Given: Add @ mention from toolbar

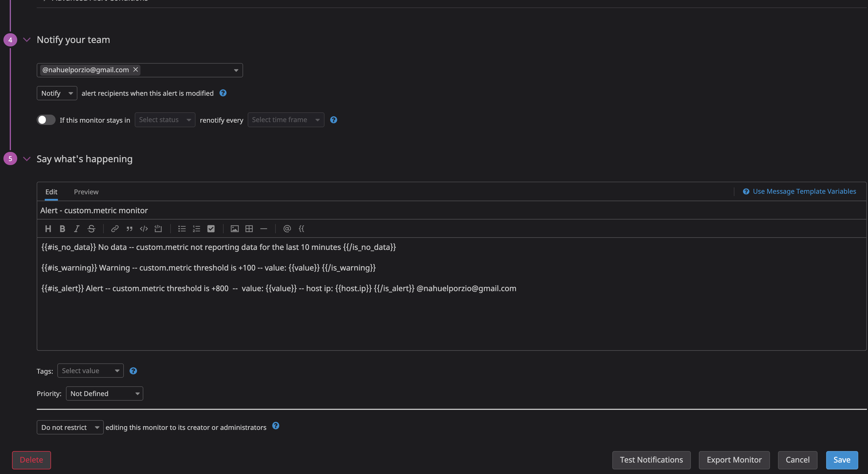Looking at the screenshot, I should click(287, 229).
